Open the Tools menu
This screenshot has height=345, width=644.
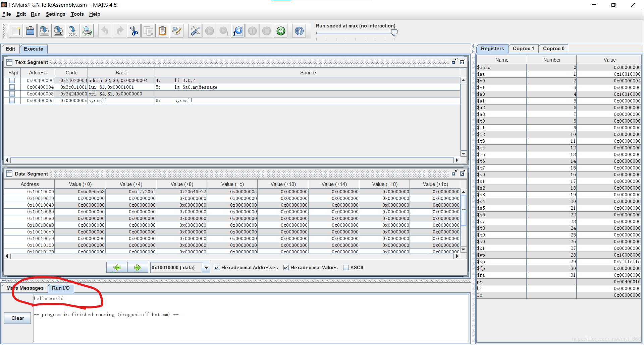[x=77, y=14]
